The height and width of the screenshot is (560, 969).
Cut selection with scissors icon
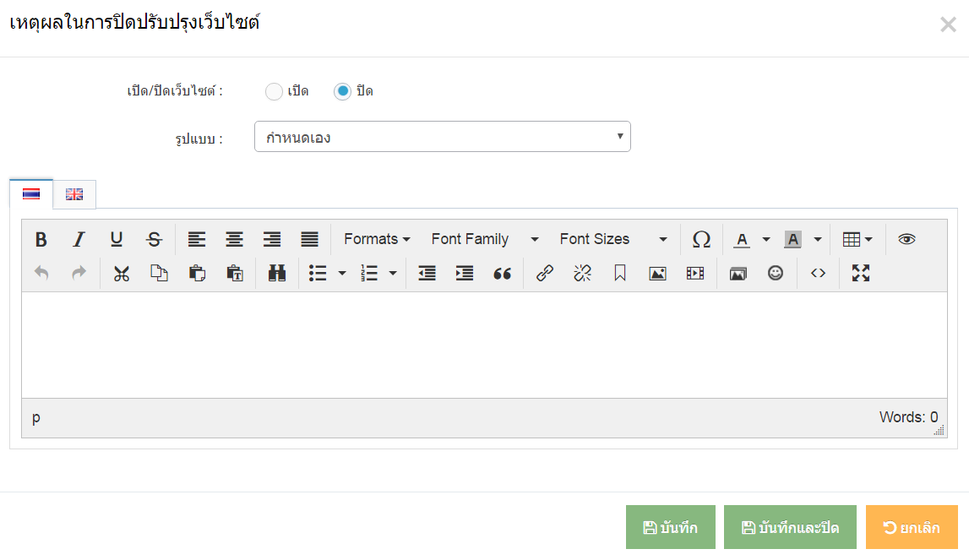pyautogui.click(x=122, y=273)
